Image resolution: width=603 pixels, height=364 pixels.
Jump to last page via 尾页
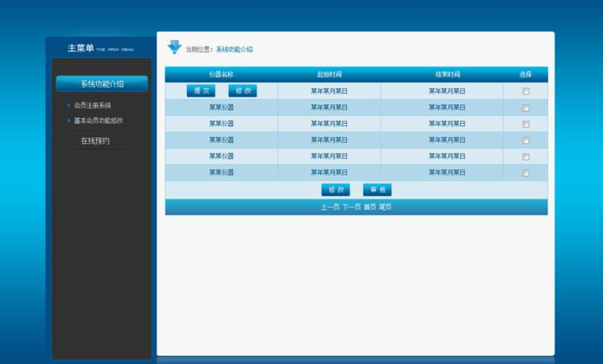point(385,207)
